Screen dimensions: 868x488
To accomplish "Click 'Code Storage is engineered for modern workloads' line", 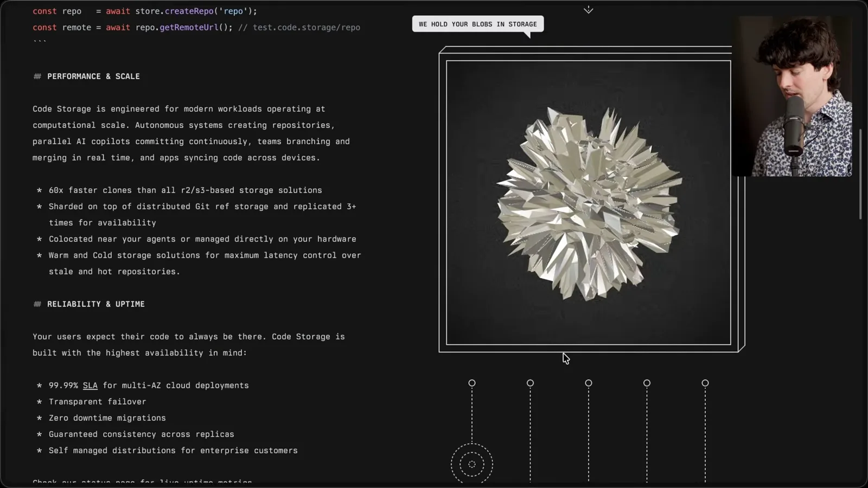I will coord(178,109).
